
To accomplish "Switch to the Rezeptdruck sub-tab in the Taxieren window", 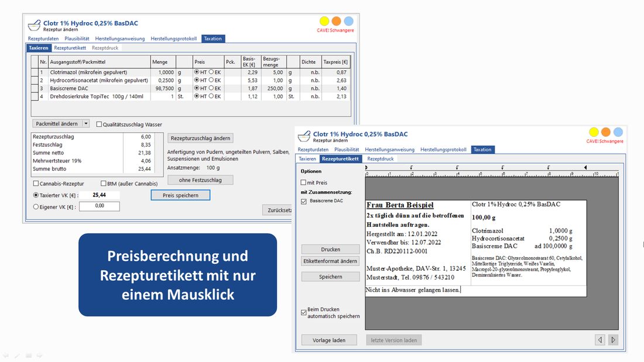I will pyautogui.click(x=105, y=47).
